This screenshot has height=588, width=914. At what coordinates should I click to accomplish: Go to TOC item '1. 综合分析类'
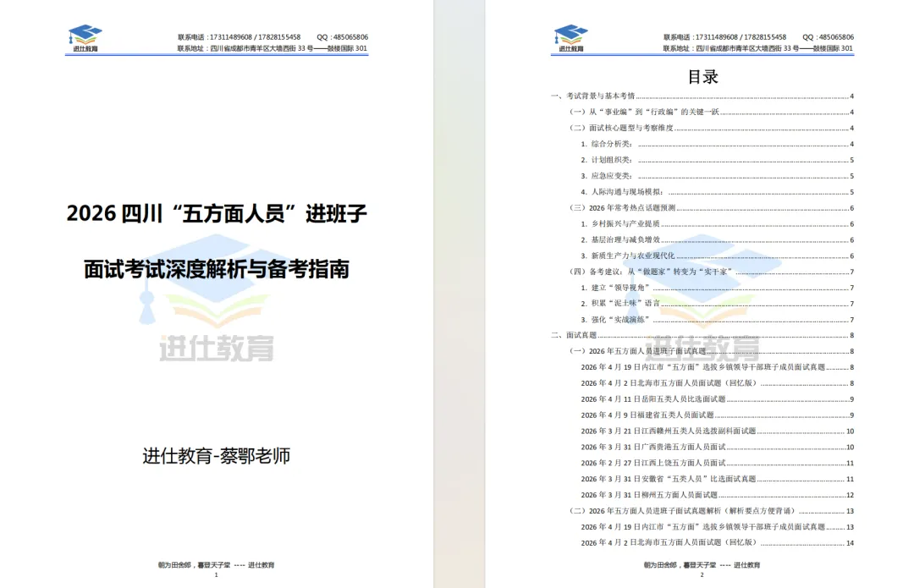[717, 144]
